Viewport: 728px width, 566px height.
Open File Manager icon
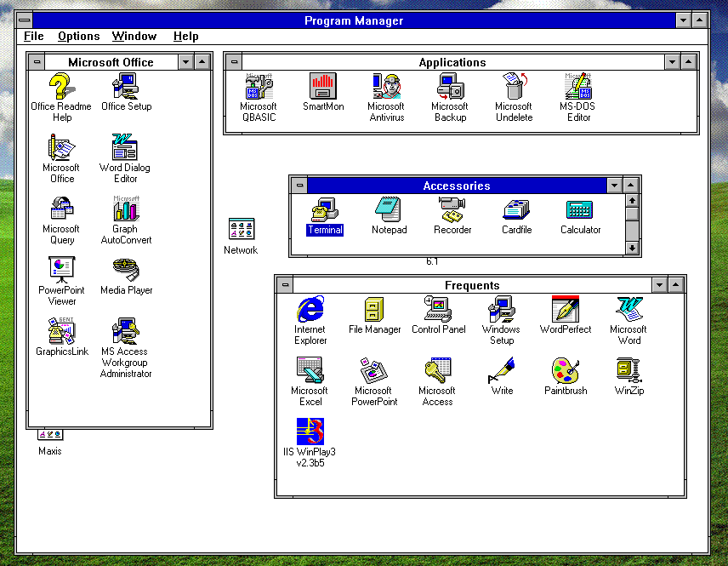[x=374, y=310]
